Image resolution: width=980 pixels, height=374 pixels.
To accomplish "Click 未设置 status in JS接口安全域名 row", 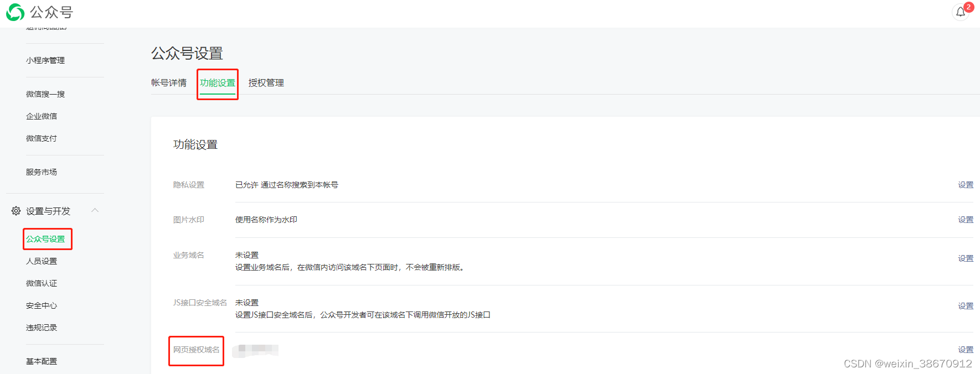I will pyautogui.click(x=247, y=303).
